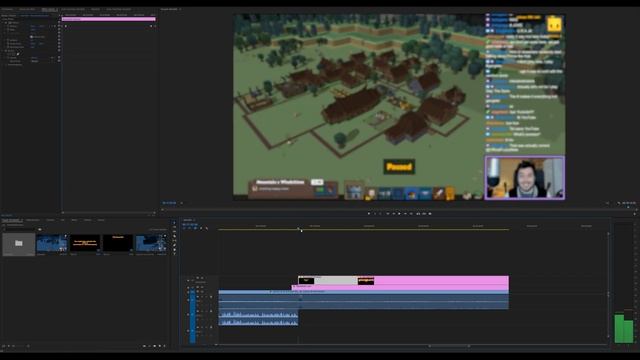
Task: Go to Out point in Program monitor
Action: click(x=411, y=213)
